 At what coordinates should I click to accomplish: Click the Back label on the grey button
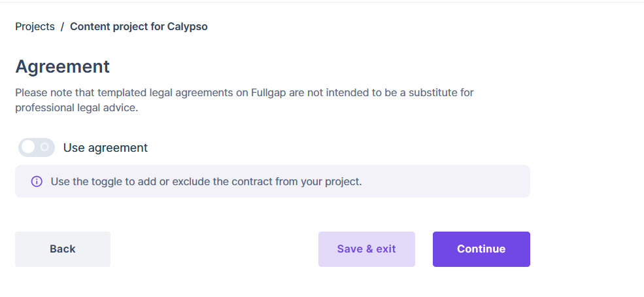(63, 249)
